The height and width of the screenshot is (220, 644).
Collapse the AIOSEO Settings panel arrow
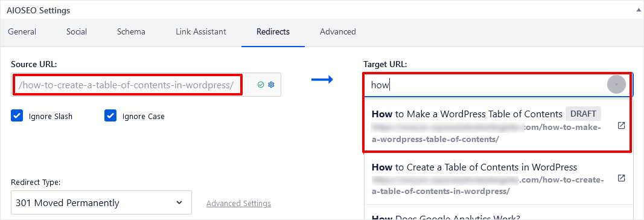click(639, 10)
